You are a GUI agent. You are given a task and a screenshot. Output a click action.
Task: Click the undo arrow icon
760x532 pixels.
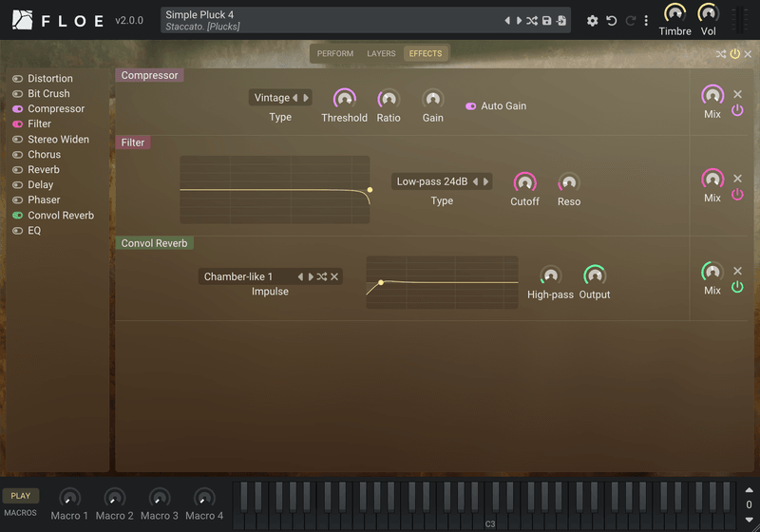click(x=612, y=20)
